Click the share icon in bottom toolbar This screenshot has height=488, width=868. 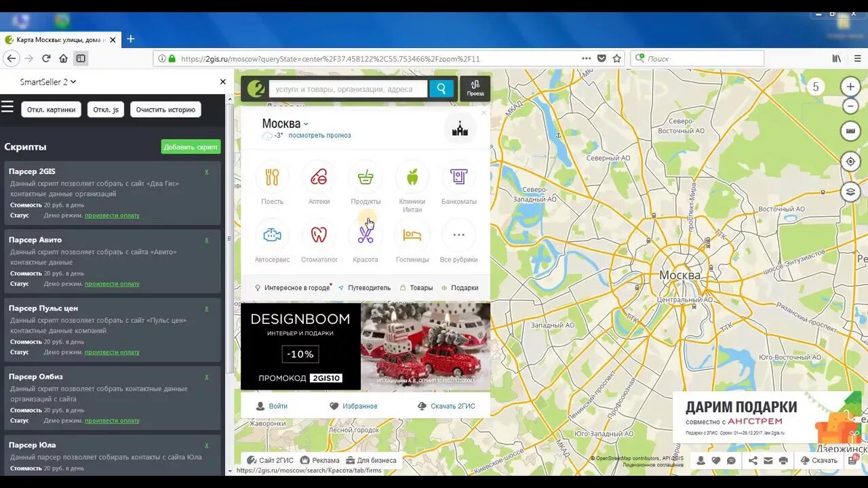pos(753,460)
